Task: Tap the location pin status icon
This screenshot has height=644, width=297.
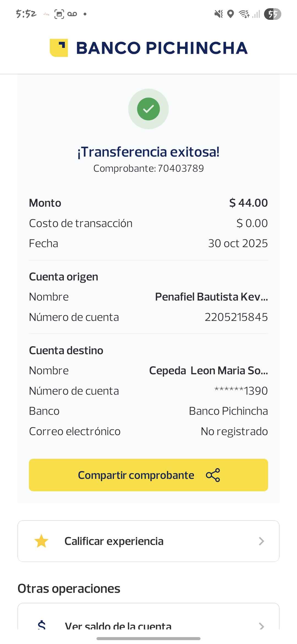Action: tap(231, 14)
